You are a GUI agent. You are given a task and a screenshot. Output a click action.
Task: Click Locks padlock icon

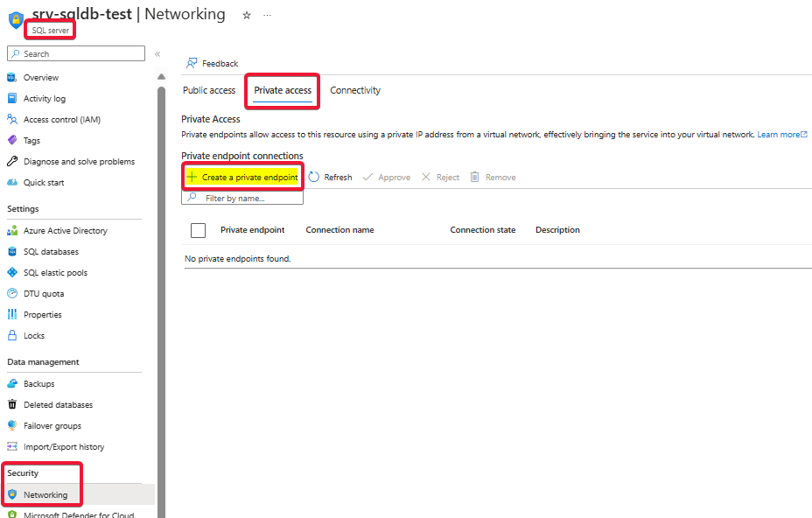point(12,335)
